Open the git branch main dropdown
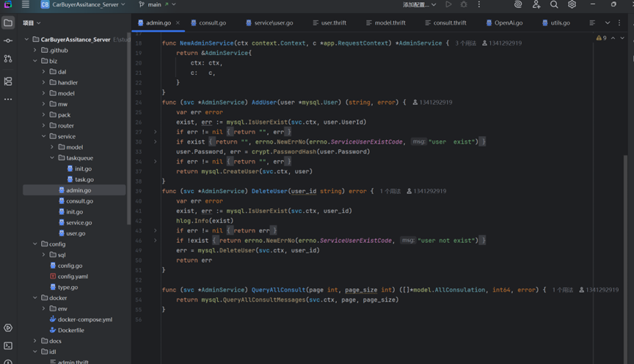 click(157, 4)
